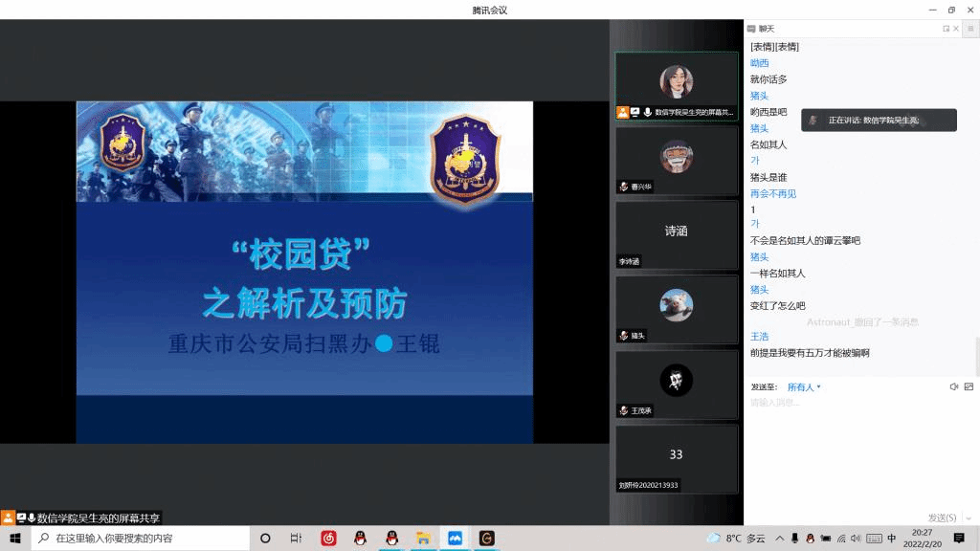Open Tencent Meeting icon in taskbar

coord(455,539)
